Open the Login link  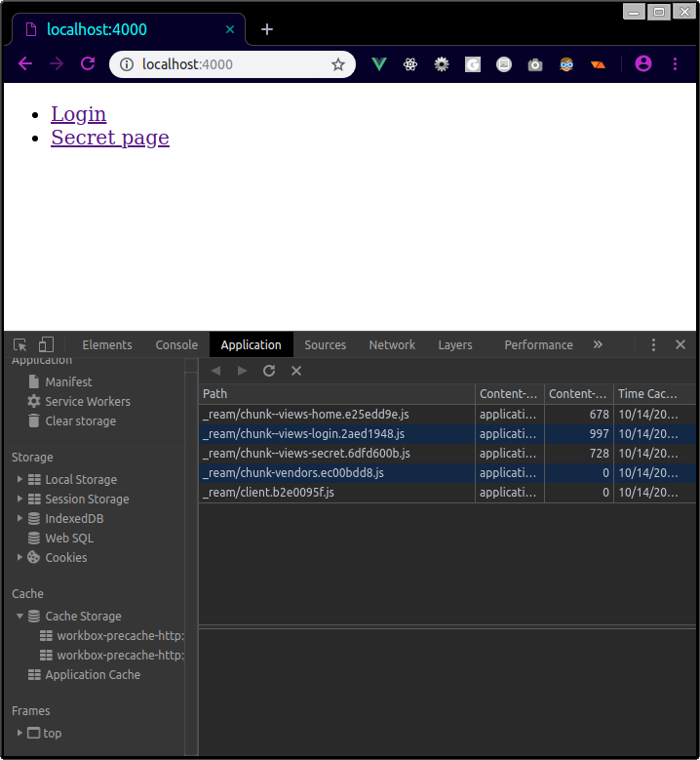pyautogui.click(x=78, y=114)
